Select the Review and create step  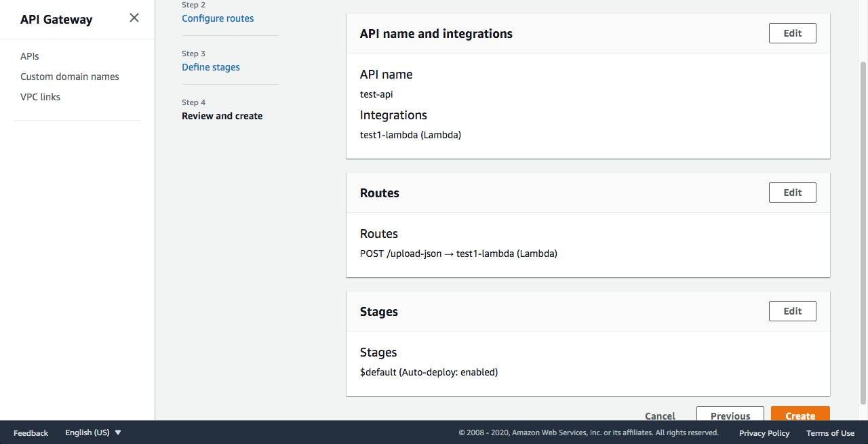(x=222, y=116)
